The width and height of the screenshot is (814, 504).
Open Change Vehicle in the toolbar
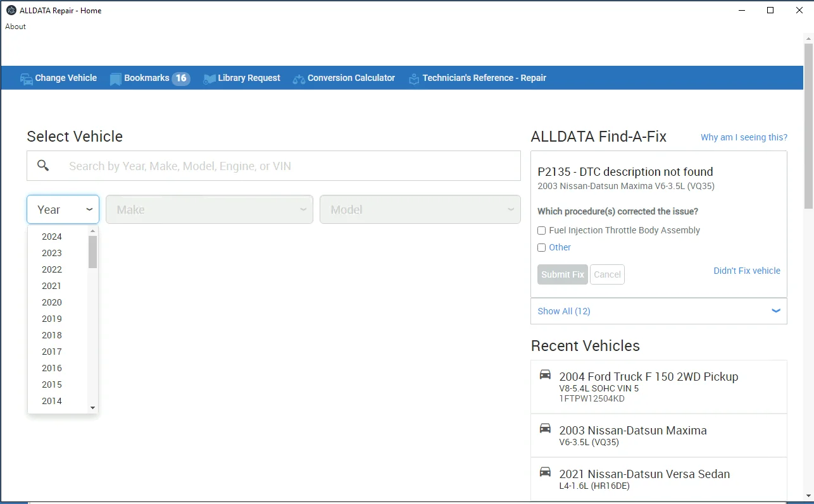(58, 78)
